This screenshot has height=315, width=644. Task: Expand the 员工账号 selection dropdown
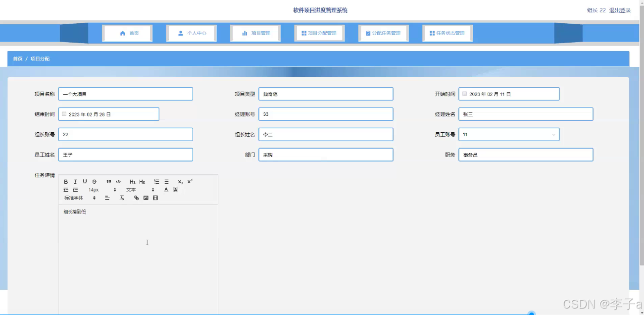click(553, 134)
